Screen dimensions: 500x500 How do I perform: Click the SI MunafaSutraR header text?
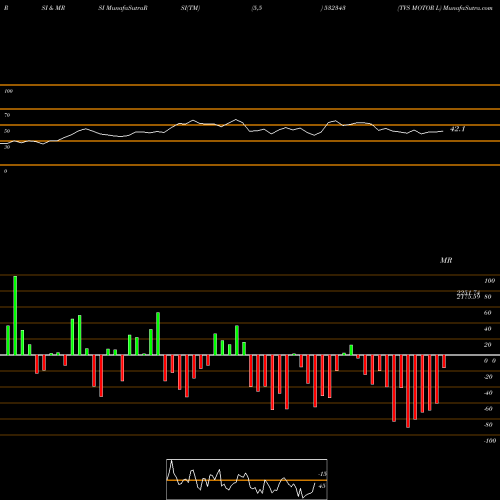(123, 8)
